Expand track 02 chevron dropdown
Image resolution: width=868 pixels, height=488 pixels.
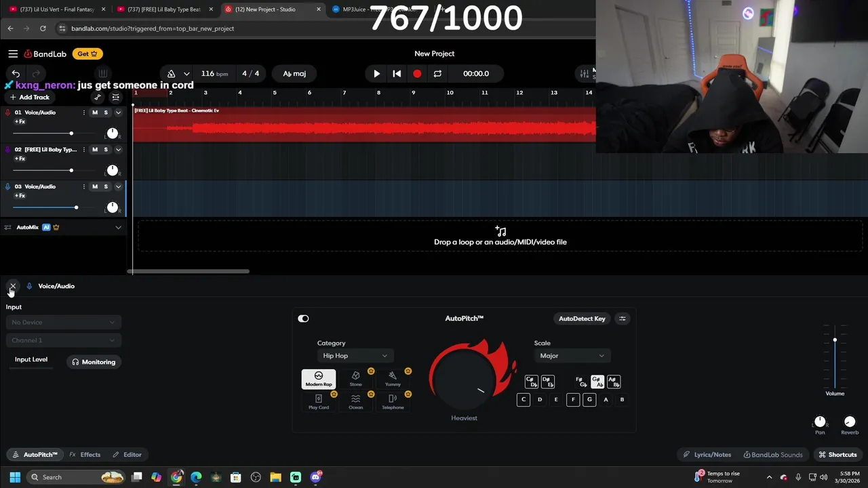[x=118, y=149]
